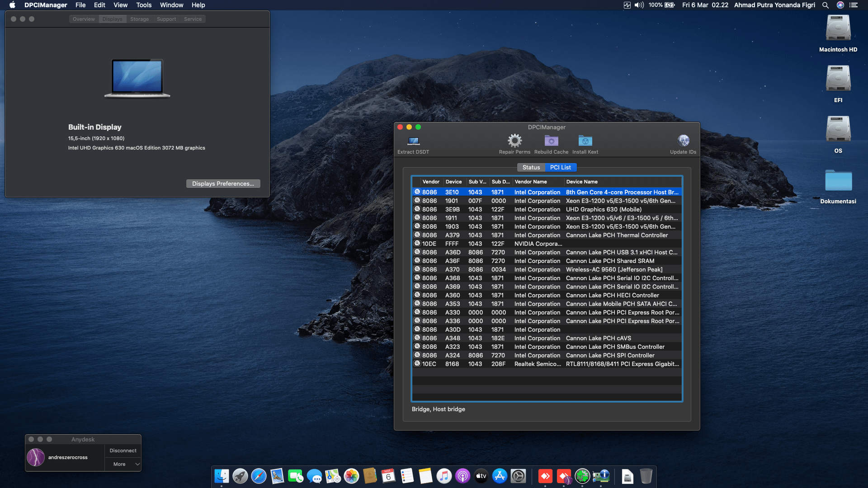Select the Cannon Lake PCH Thermal Controller row
The height and width of the screenshot is (488, 868).
(x=547, y=235)
